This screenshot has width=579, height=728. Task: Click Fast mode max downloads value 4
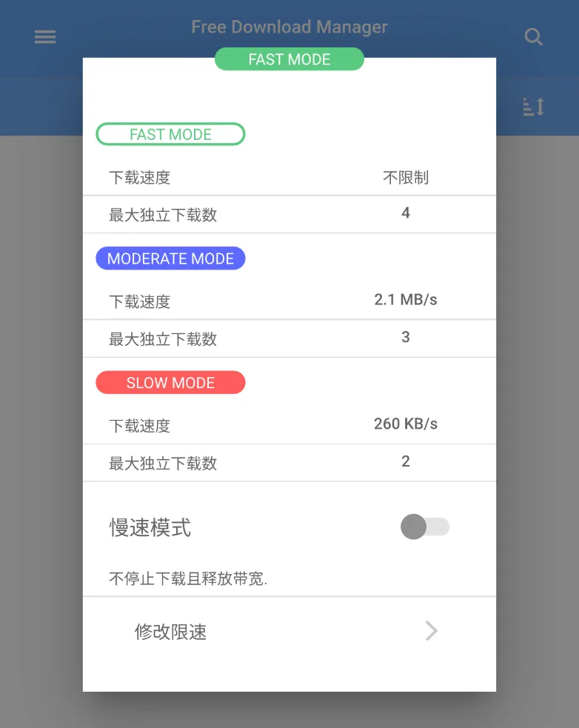405,213
